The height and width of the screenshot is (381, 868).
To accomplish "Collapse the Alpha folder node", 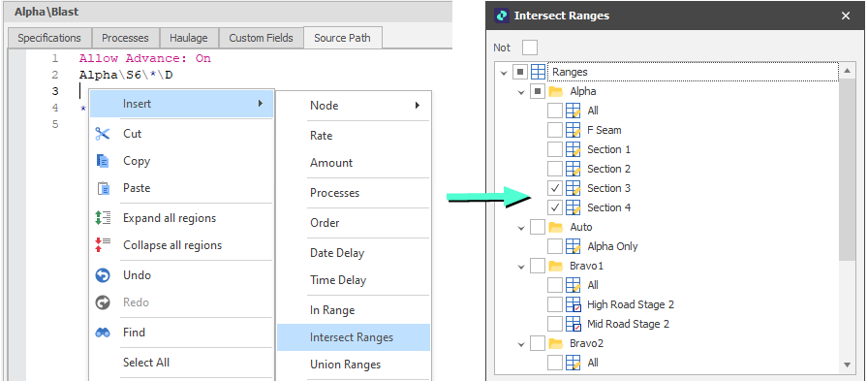I will coord(521,92).
